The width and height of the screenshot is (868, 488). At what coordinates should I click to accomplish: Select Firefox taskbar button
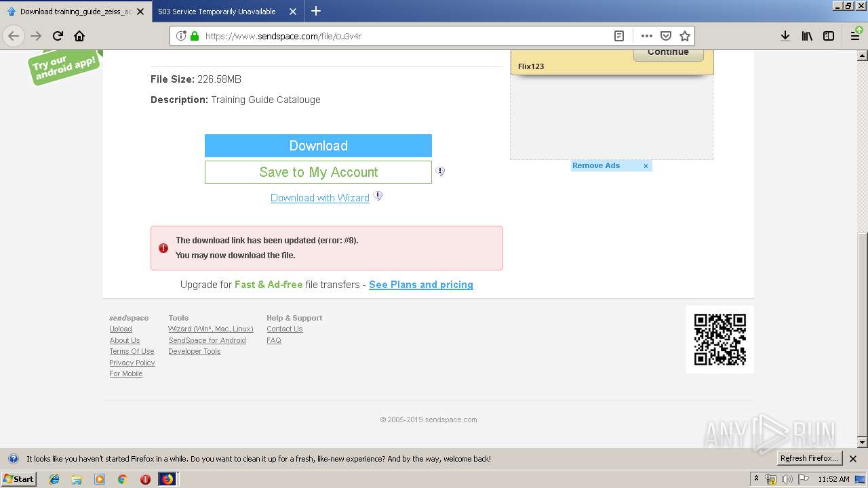pyautogui.click(x=167, y=479)
